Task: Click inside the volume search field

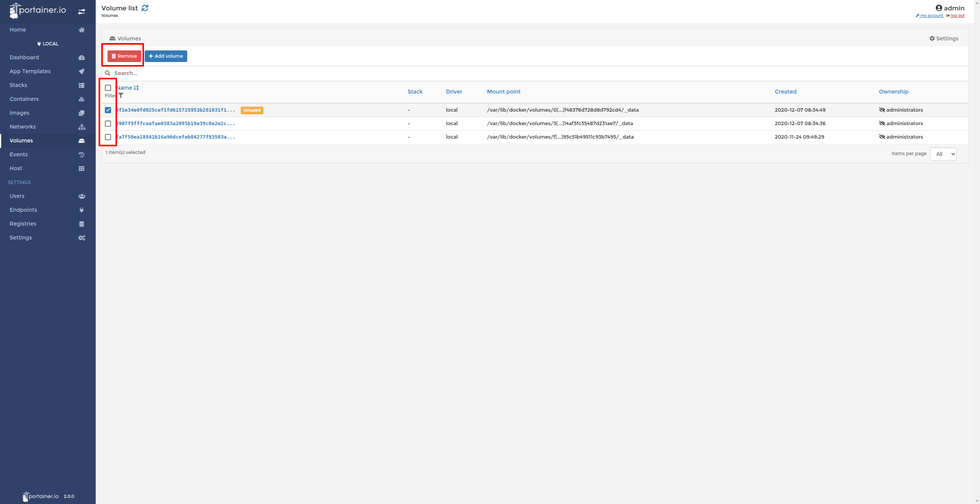Action: tap(270, 73)
